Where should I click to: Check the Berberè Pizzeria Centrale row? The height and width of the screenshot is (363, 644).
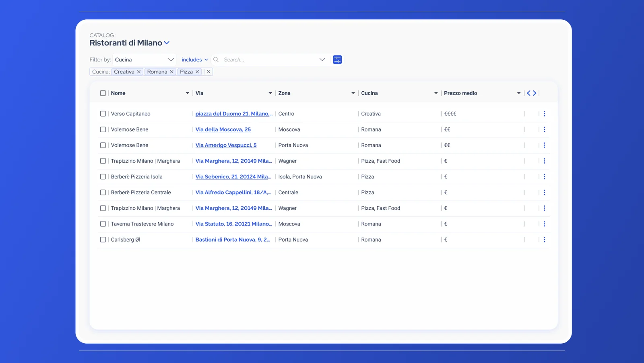coord(103,193)
